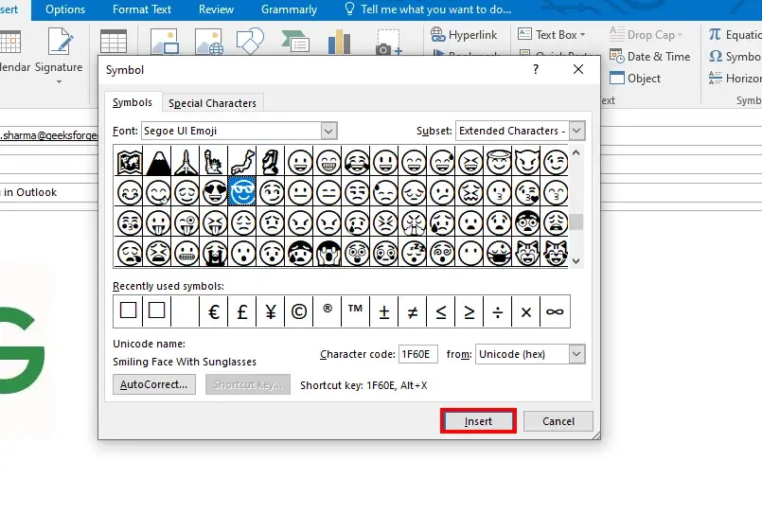Viewport: 762px width, 532px height.
Task: Open the Review ribbon tab
Action: coord(216,9)
